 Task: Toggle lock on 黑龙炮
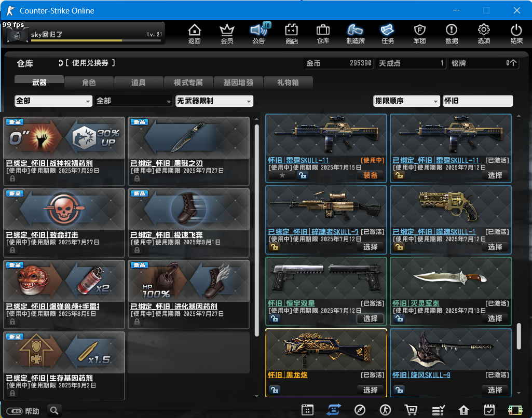pyautogui.click(x=275, y=390)
